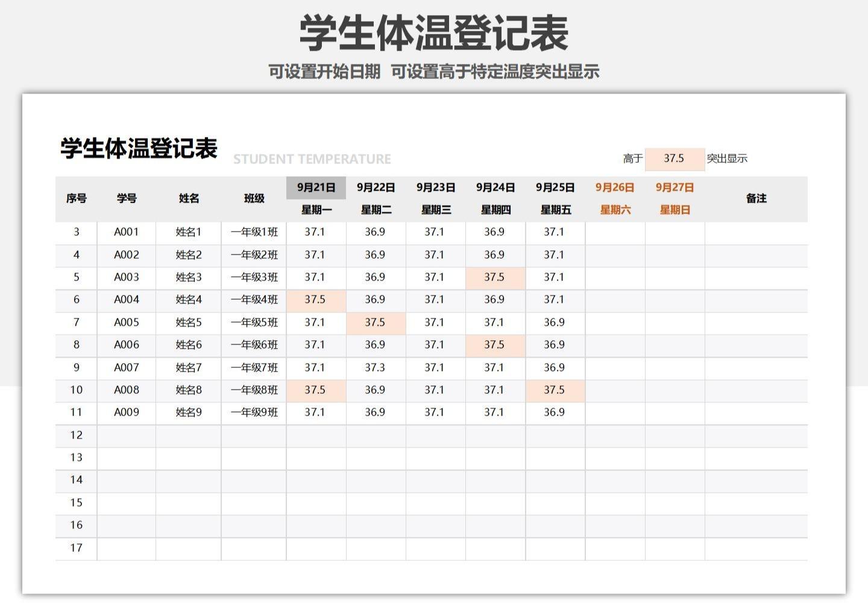Viewport: 868px width, 614px height.
Task: Select class cell 一年级1班
Action: tap(254, 232)
